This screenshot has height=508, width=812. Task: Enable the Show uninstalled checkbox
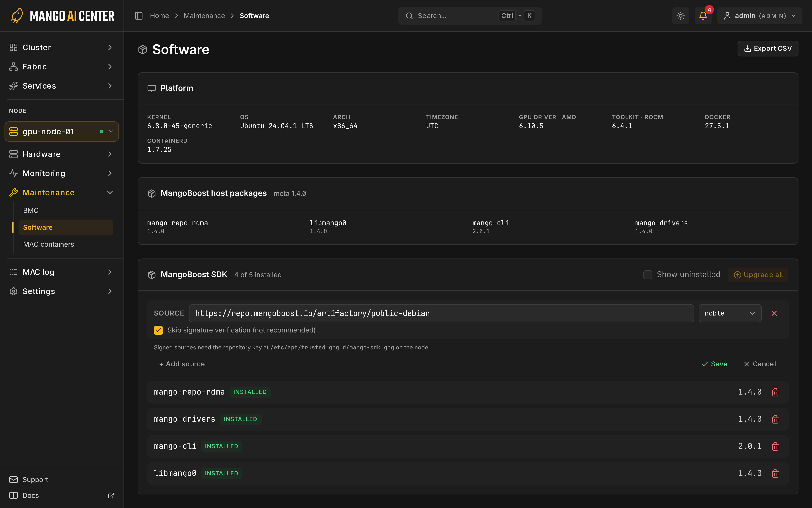(x=648, y=275)
